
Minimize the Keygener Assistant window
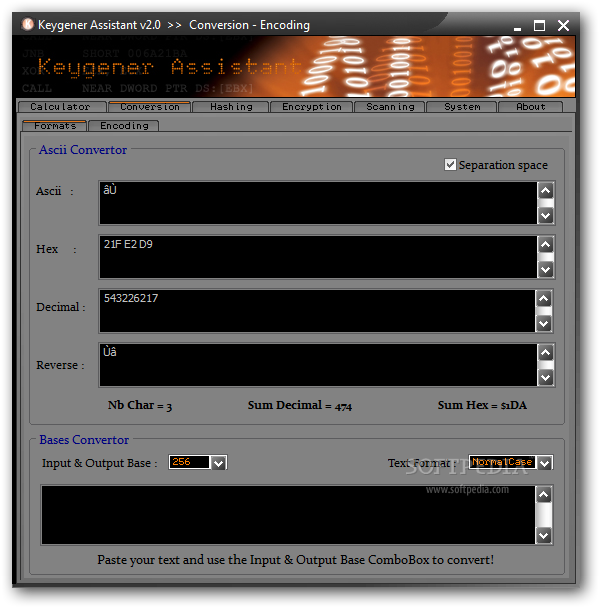pos(517,28)
